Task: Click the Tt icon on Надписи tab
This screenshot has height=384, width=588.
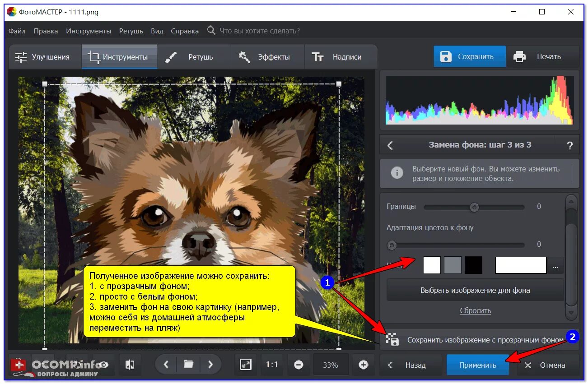Action: [318, 57]
